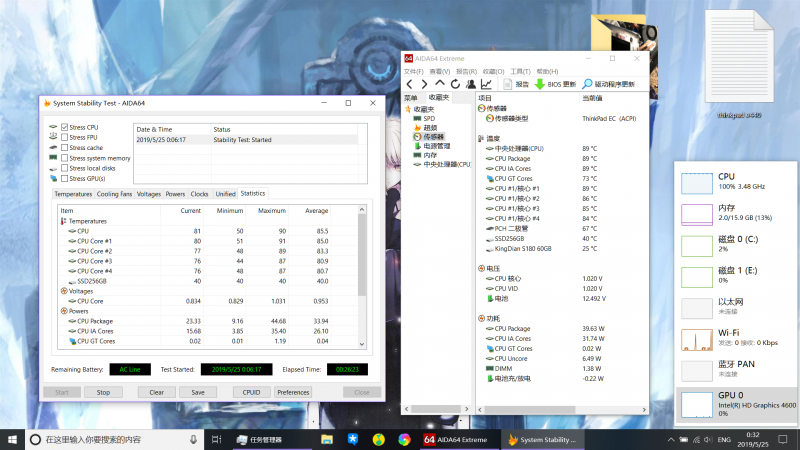Screen dimensions: 800x450
Task: Show hidden tray icons chevron
Action: coord(671,439)
